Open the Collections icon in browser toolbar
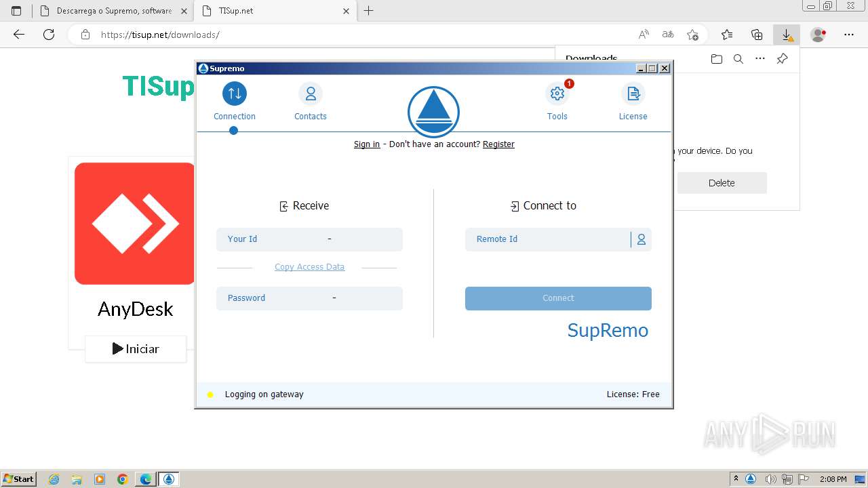The width and height of the screenshot is (868, 488). coord(757,35)
